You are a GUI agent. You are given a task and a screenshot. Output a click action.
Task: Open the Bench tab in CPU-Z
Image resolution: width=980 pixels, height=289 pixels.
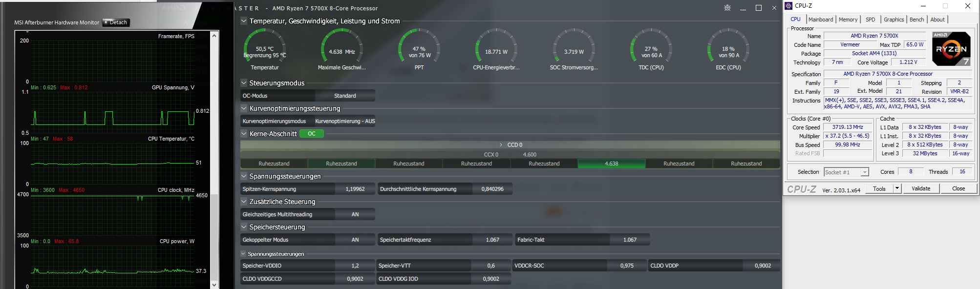coord(916,20)
